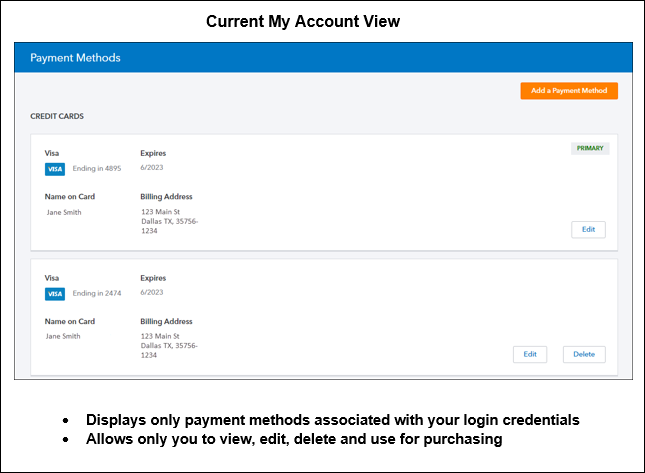The height and width of the screenshot is (473, 645).
Task: Click the 'Ending in 4895' text
Action: click(x=97, y=169)
